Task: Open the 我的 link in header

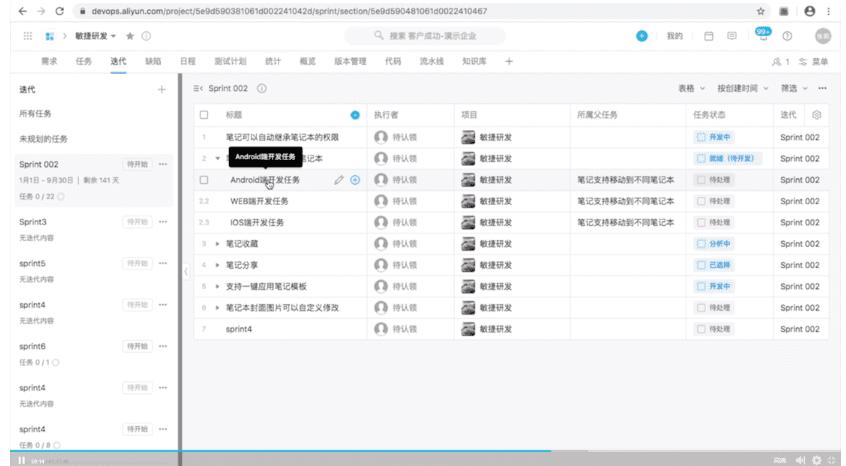Action: pos(674,36)
